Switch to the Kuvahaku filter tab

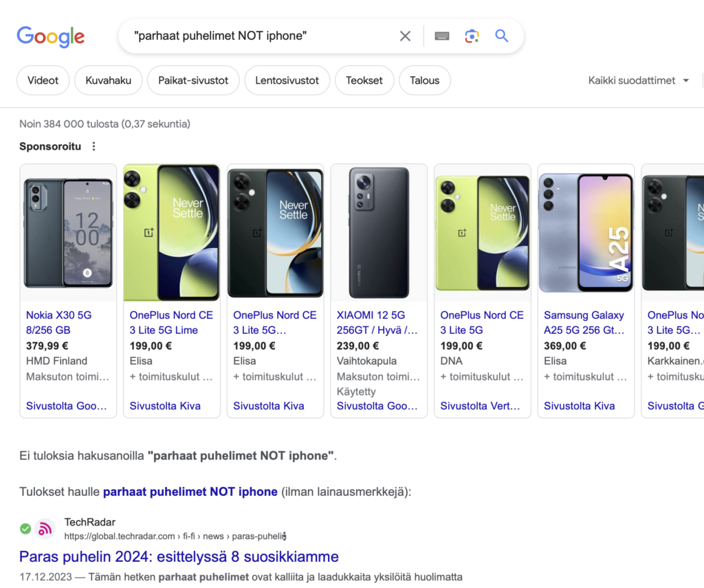[108, 80]
